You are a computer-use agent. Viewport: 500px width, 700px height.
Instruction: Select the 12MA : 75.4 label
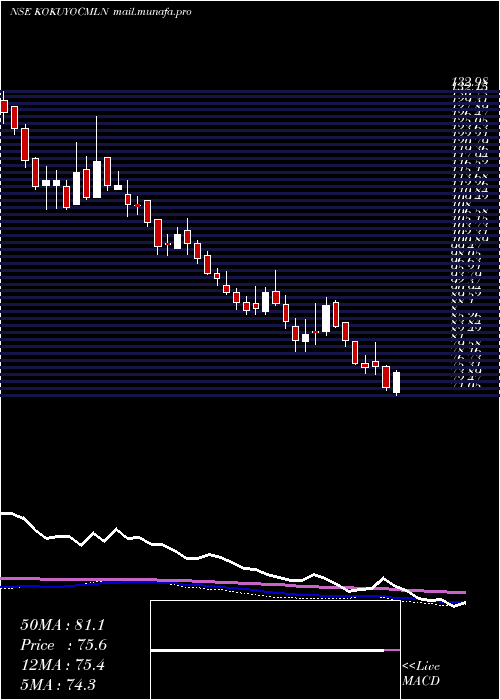[x=62, y=665]
